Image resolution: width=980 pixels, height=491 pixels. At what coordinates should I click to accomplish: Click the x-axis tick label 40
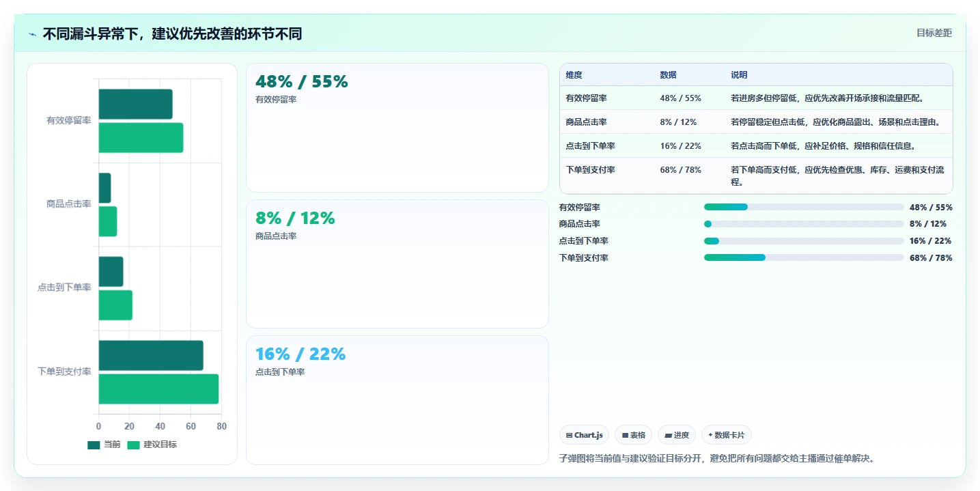click(160, 427)
